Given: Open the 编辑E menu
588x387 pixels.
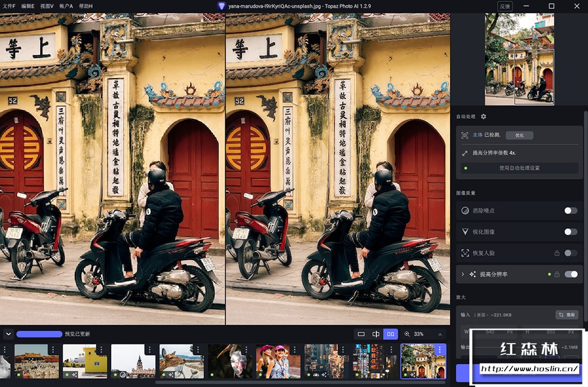Looking at the screenshot, I should pos(28,6).
